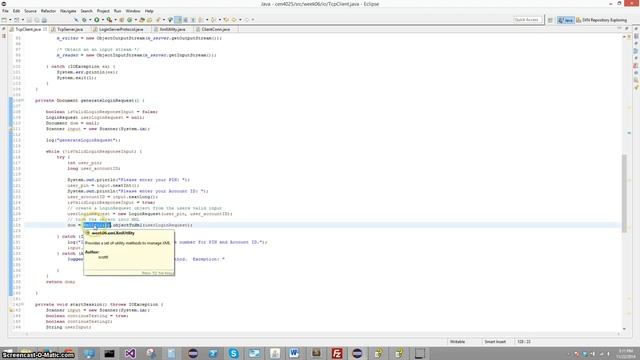Open the New file dropdown arrow
The image size is (640, 360).
10,20
